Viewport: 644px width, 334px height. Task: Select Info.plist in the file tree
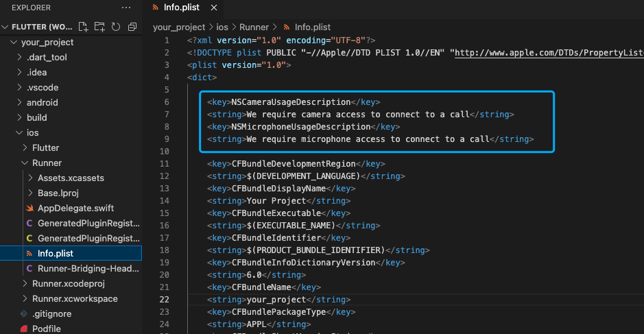coord(56,253)
